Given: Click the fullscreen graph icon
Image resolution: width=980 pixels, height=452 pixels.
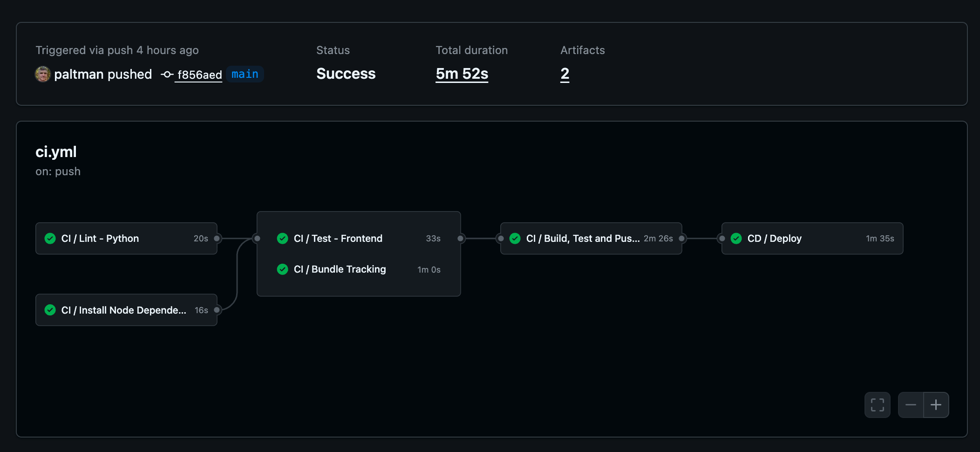Looking at the screenshot, I should click(x=877, y=405).
